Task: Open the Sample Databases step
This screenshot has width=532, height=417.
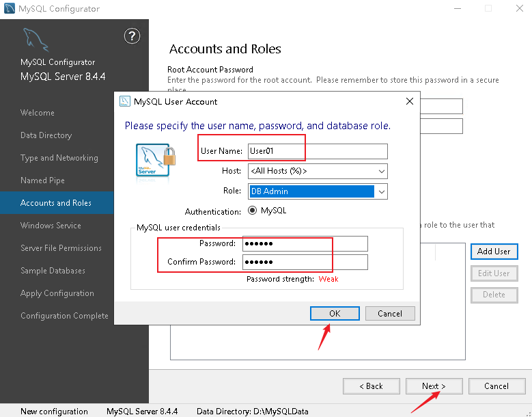Action: 53,271
